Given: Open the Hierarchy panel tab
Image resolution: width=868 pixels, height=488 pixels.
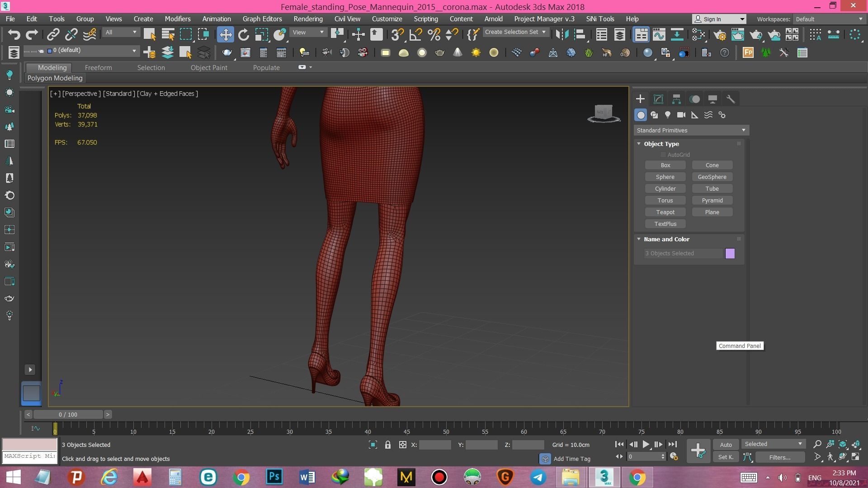Looking at the screenshot, I should (x=676, y=99).
